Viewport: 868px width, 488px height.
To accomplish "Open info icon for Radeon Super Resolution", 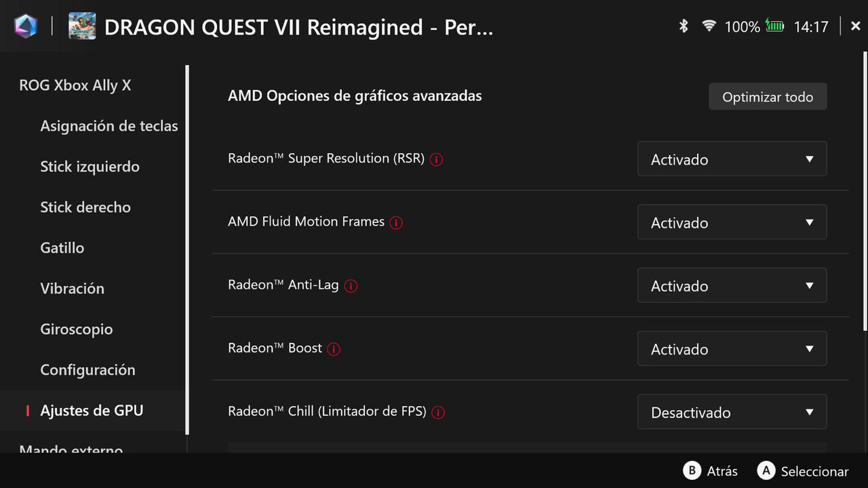I will (x=437, y=160).
